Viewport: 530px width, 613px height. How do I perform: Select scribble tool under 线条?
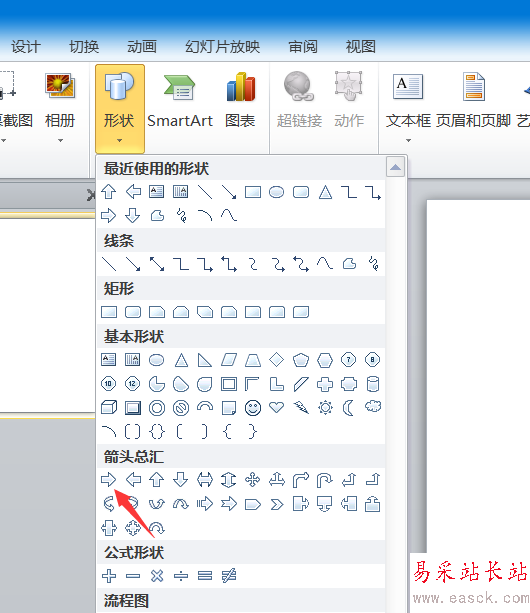pos(373,264)
